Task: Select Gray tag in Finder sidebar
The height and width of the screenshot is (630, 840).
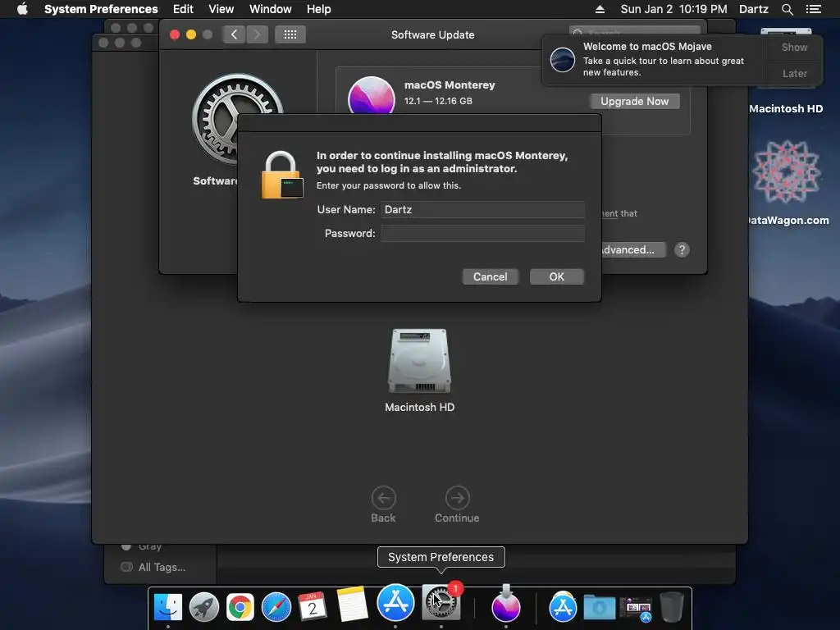Action: (x=150, y=546)
